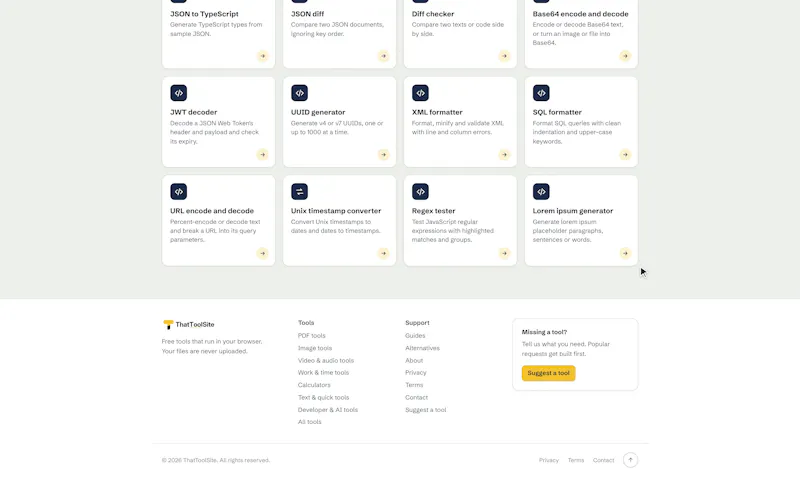Click the Regex tester code icon

pos(420,192)
